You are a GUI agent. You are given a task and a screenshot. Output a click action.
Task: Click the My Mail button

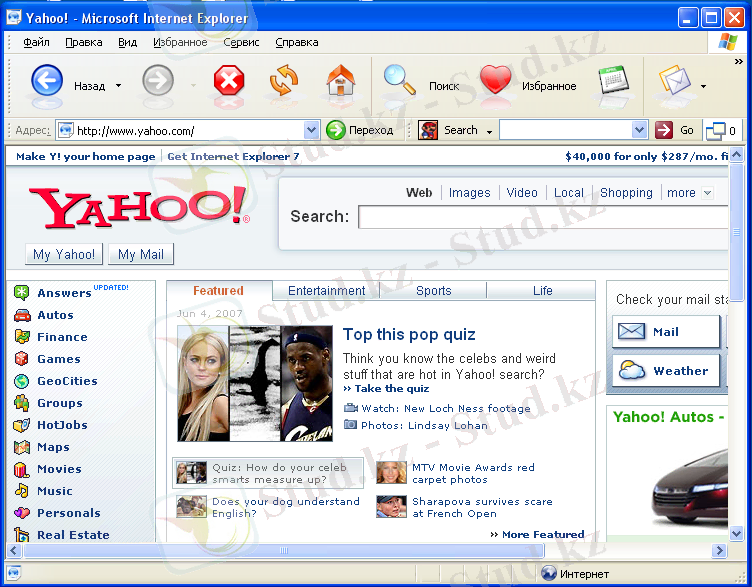[x=141, y=254]
